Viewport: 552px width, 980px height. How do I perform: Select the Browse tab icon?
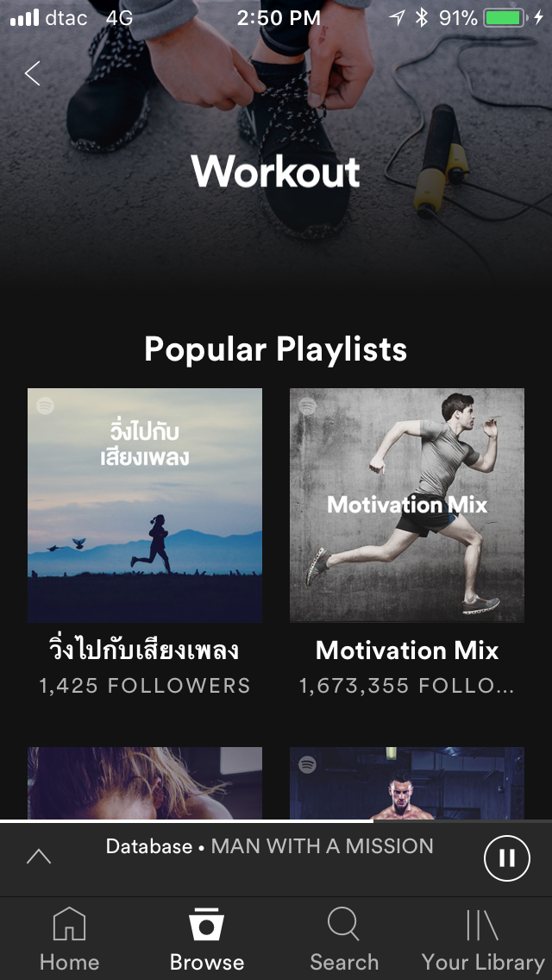click(206, 925)
